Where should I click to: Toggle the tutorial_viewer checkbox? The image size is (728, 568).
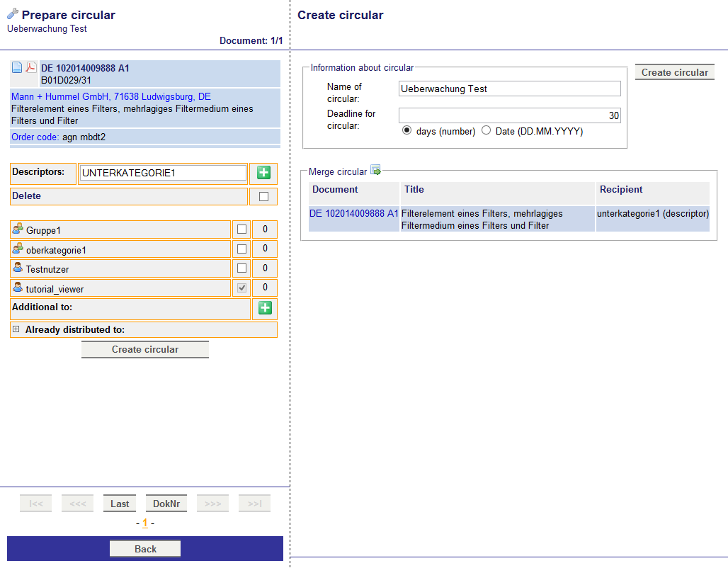[242, 288]
